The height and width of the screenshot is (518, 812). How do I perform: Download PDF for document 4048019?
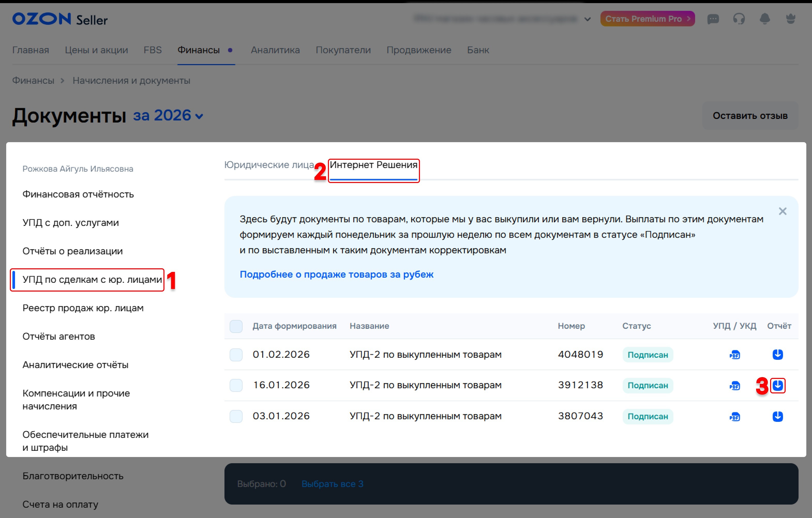pos(734,355)
